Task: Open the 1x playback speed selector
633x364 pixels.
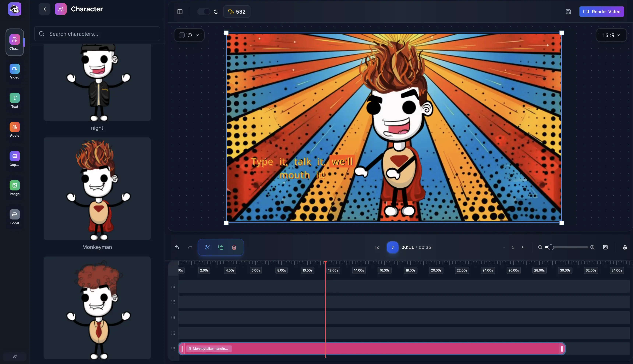Action: (x=376, y=247)
